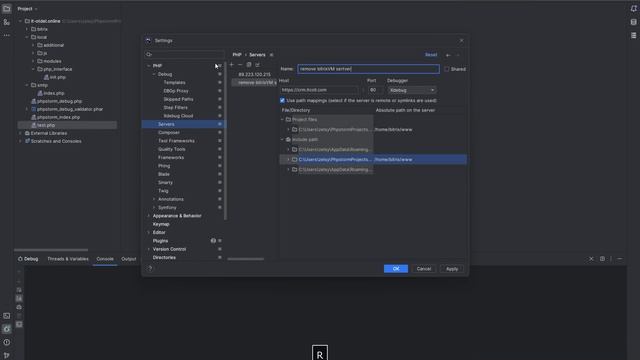The image size is (640, 360).
Task: Remove the selected server with minus icon
Action: 240,64
